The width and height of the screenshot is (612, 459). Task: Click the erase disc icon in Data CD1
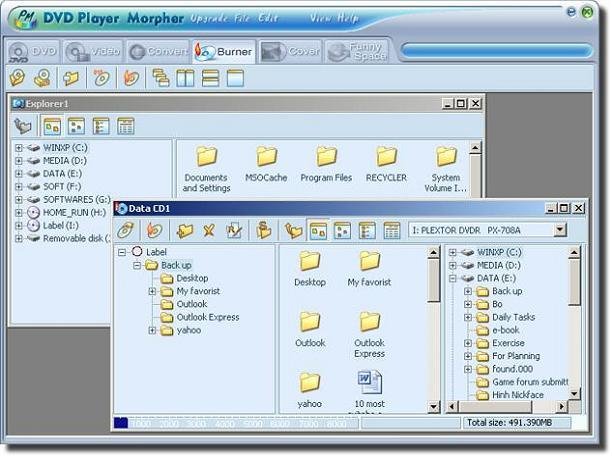[x=126, y=230]
